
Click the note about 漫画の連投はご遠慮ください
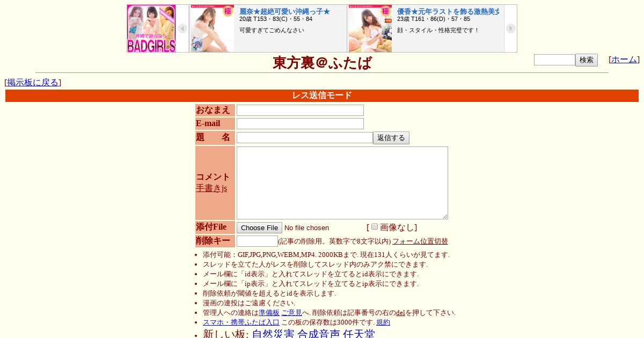[249, 303]
